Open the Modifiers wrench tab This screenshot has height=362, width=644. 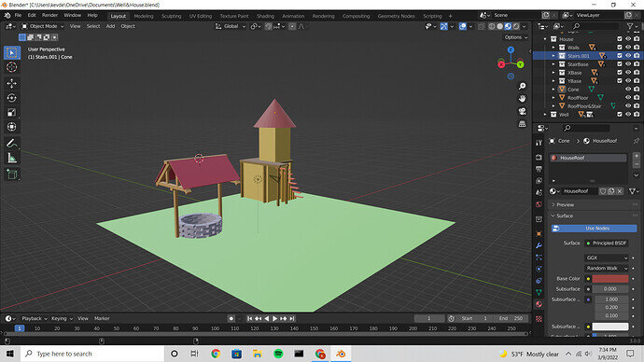(539, 245)
